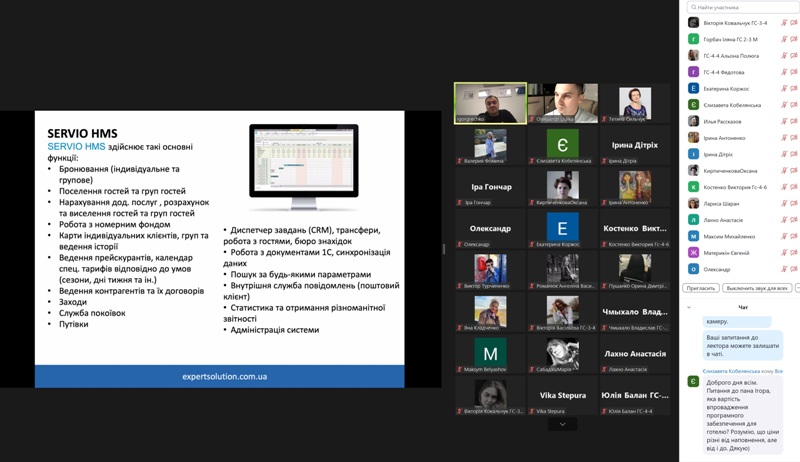800x462 pixels.
Task: Select igorgrechko video tile with green border
Action: 490,103
